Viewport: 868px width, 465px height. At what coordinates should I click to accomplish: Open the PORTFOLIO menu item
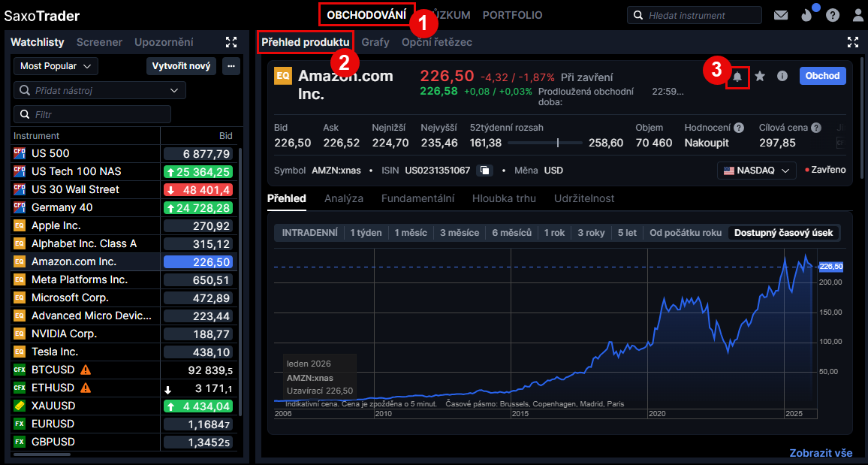(x=512, y=15)
